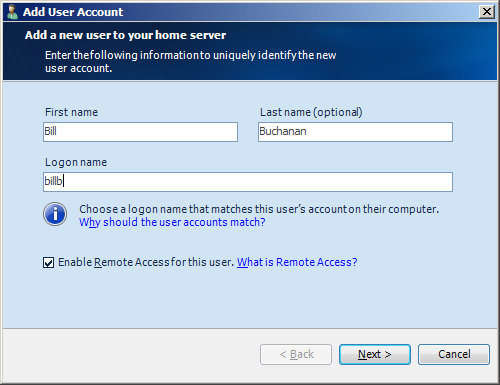Open 'Why should the user accounts match?' link
This screenshot has width=500, height=385.
click(x=172, y=222)
